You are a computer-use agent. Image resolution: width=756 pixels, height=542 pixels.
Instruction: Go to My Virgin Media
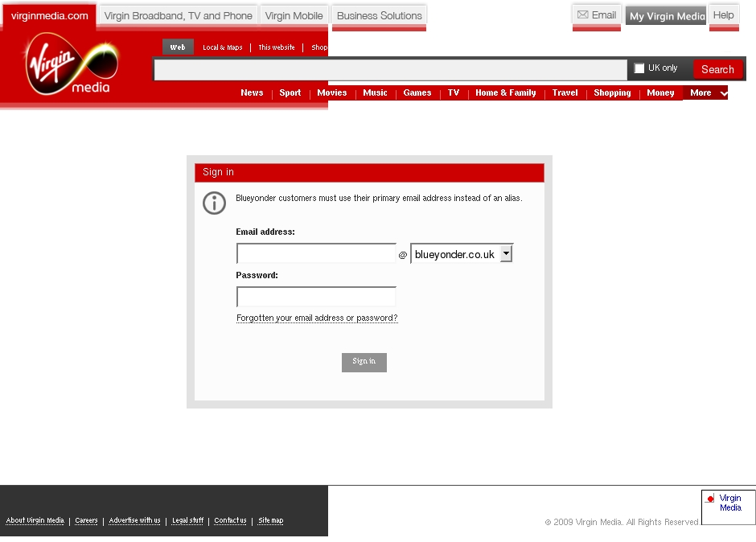(x=666, y=16)
